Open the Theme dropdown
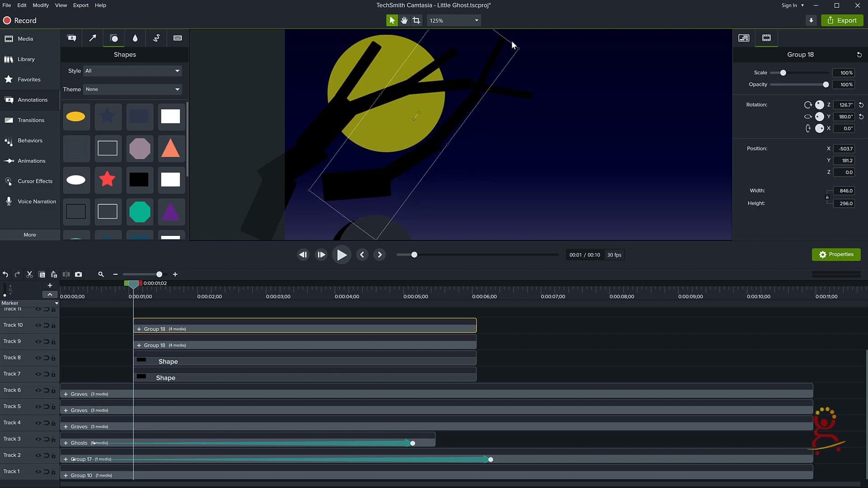Screen dimensions: 868x488 [x=132, y=89]
